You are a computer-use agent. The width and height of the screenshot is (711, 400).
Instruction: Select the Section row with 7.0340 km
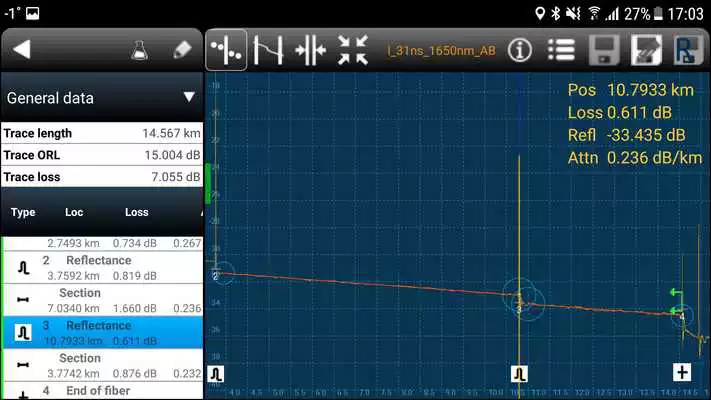pos(102,300)
